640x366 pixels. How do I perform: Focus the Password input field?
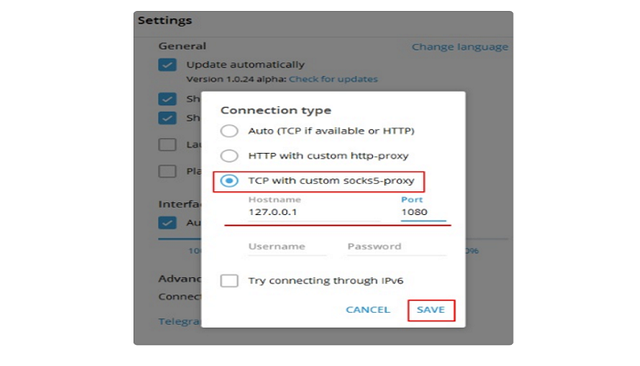[397, 247]
